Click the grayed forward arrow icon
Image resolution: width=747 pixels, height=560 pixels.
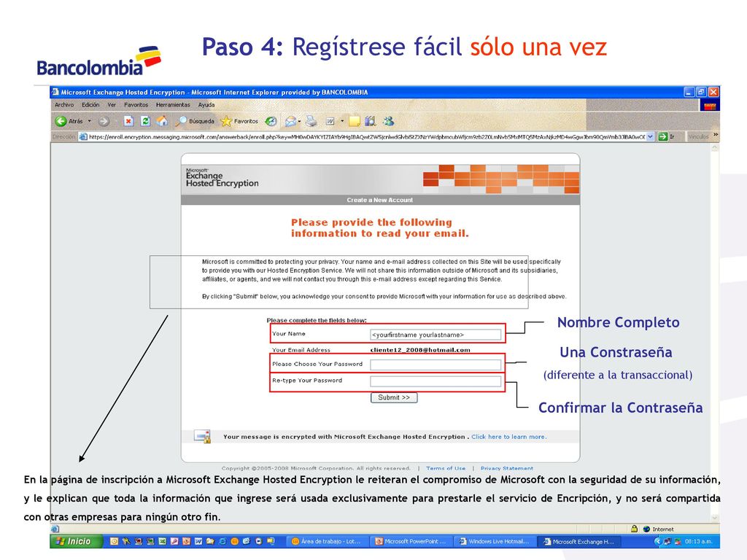click(x=104, y=122)
